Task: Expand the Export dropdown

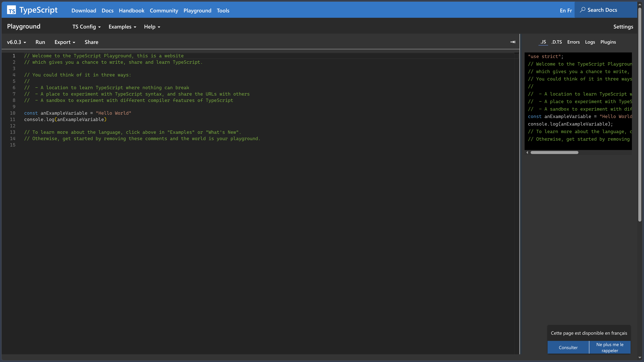Action: (x=65, y=42)
